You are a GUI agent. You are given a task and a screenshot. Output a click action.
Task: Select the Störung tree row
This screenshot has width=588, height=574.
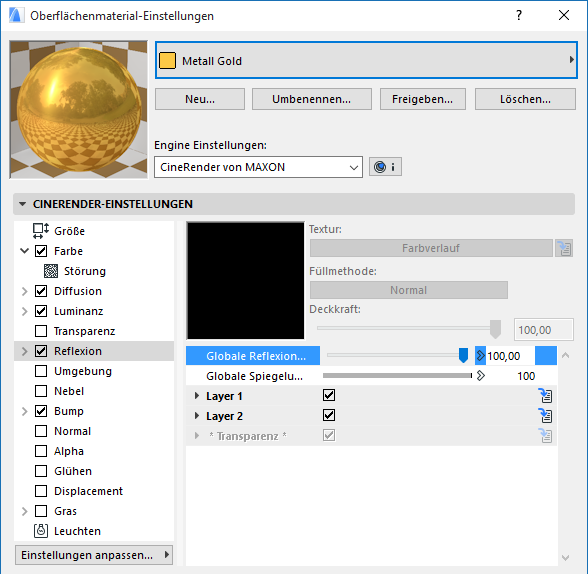click(x=94, y=271)
